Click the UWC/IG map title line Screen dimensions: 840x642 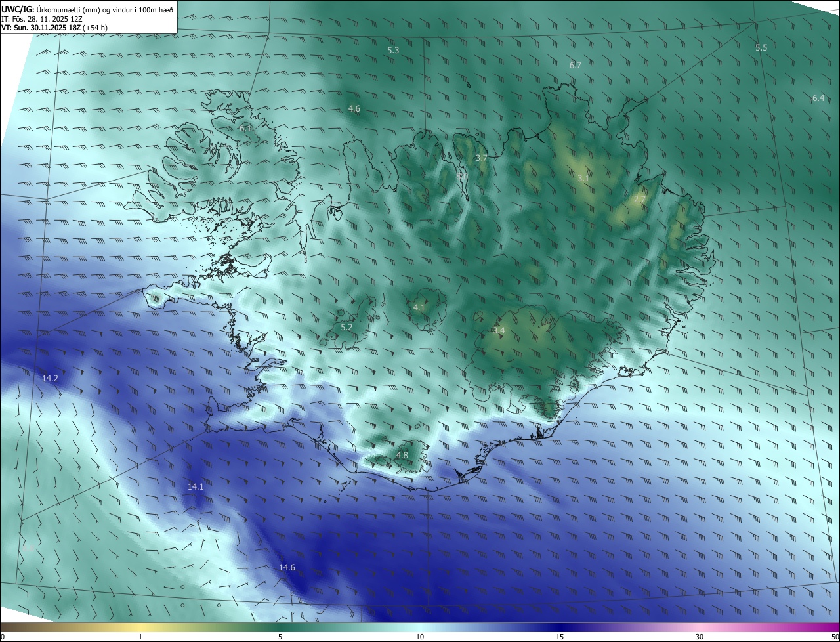87,9
